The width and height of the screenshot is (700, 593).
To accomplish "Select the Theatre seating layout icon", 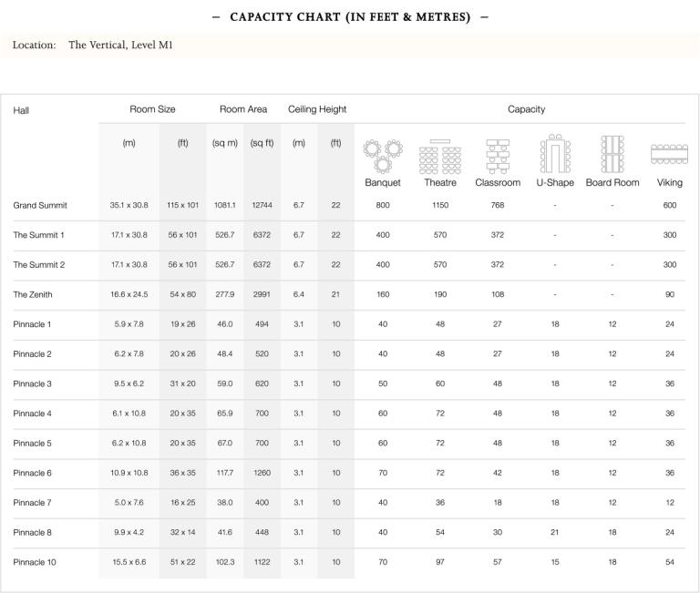I will 440,156.
